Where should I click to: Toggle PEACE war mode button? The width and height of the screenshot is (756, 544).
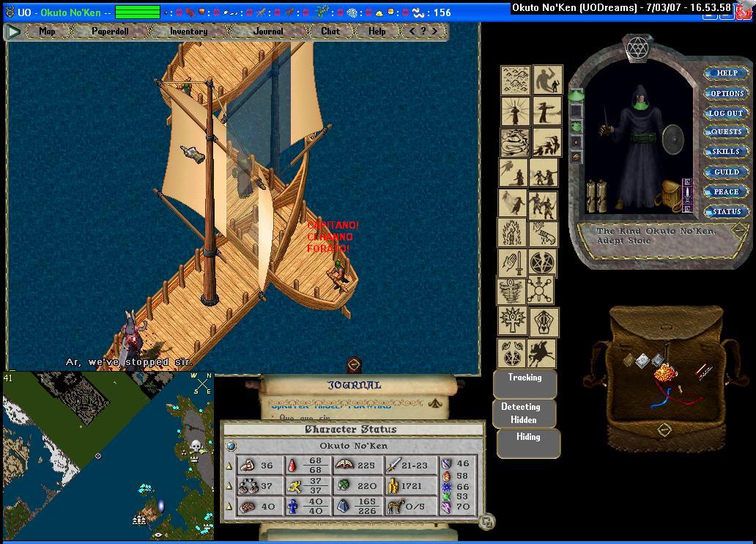click(x=727, y=191)
